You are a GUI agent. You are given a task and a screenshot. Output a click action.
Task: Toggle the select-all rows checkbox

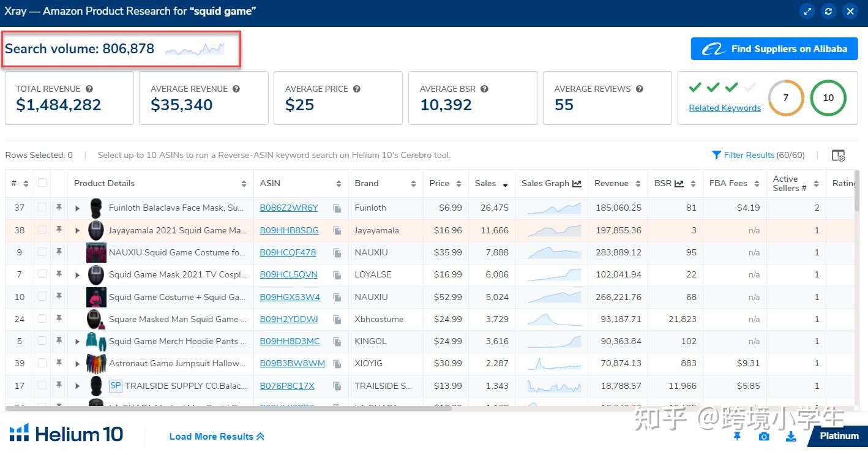click(x=42, y=182)
